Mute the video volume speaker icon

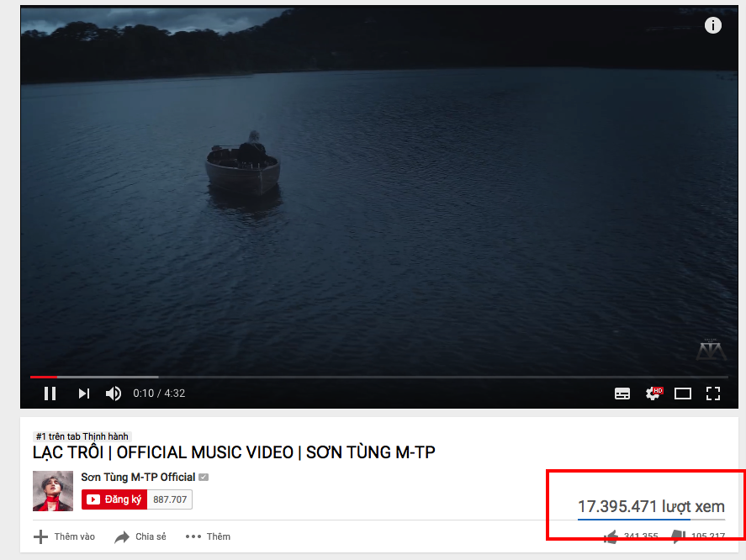(114, 394)
